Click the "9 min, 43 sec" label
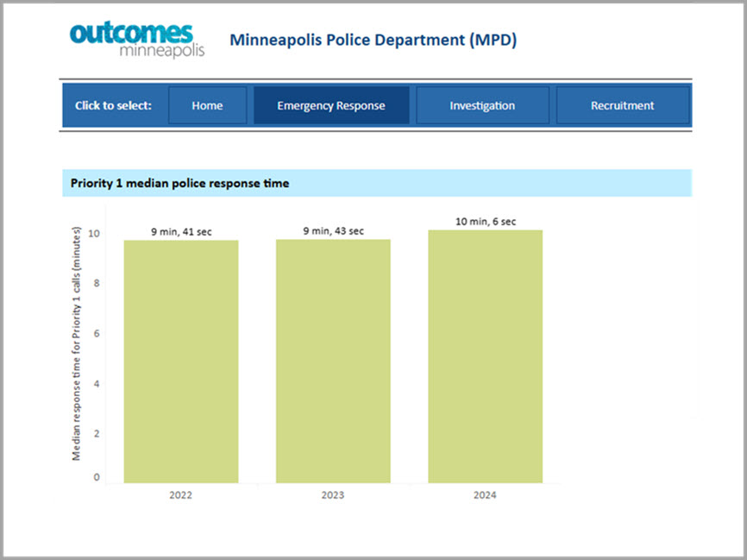 pos(334,231)
